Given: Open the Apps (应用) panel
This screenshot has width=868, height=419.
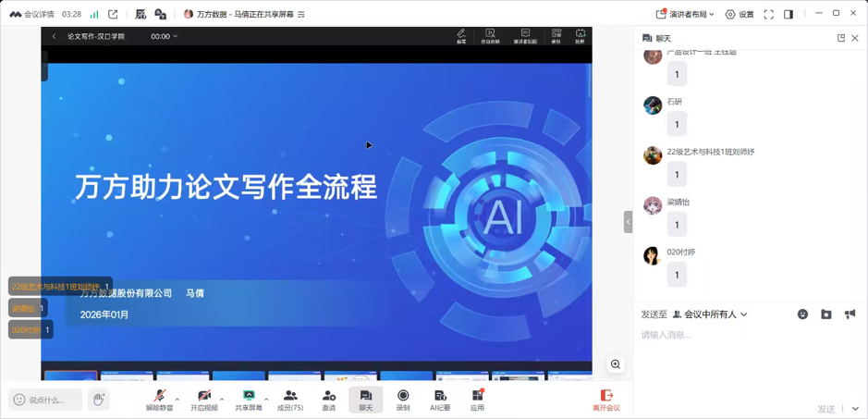Looking at the screenshot, I should tap(477, 400).
